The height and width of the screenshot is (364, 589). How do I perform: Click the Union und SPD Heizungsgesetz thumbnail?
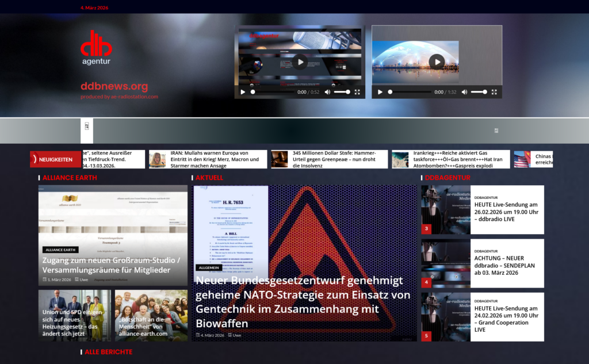(75, 315)
